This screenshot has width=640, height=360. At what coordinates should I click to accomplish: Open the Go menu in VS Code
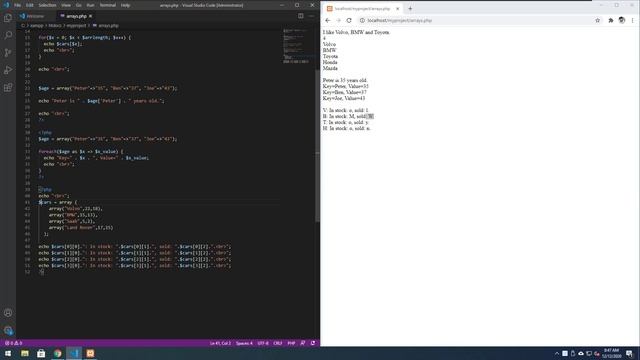coord(79,5)
